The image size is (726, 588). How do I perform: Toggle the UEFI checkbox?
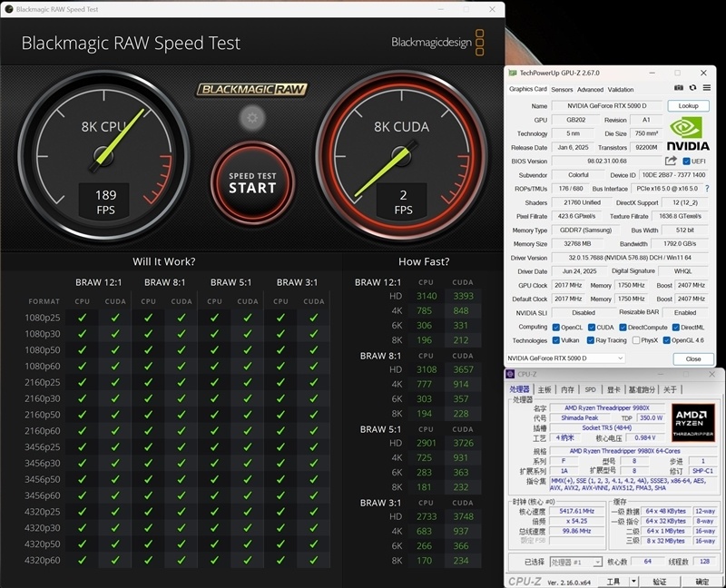pos(687,162)
